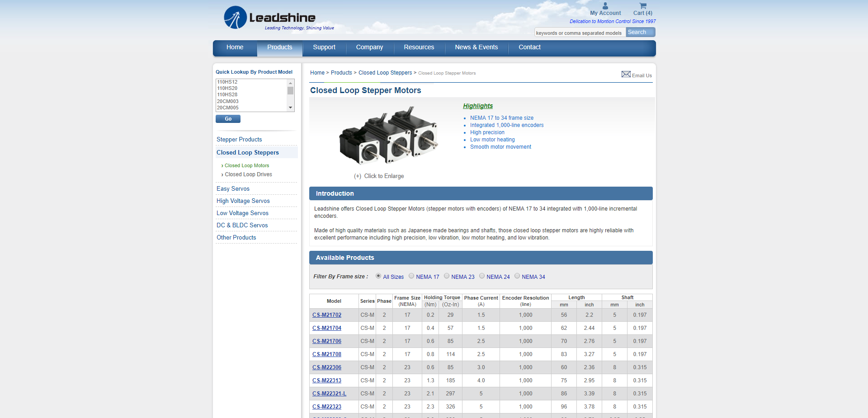
Task: Click the Home breadcrumb link
Action: (x=317, y=73)
